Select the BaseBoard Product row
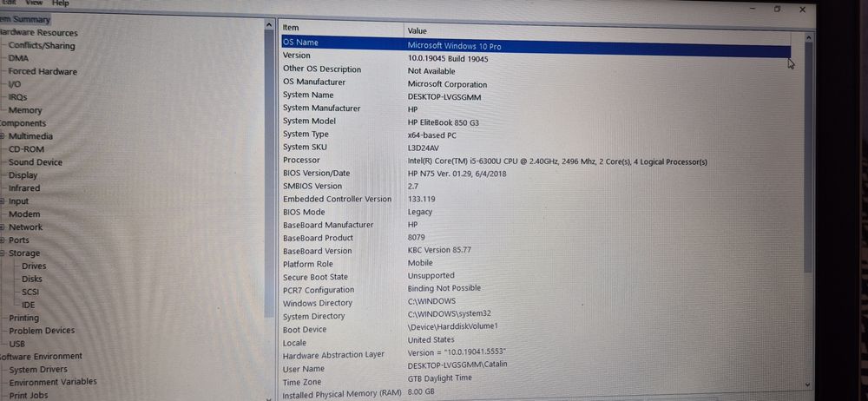The width and height of the screenshot is (868, 401). tap(536, 238)
